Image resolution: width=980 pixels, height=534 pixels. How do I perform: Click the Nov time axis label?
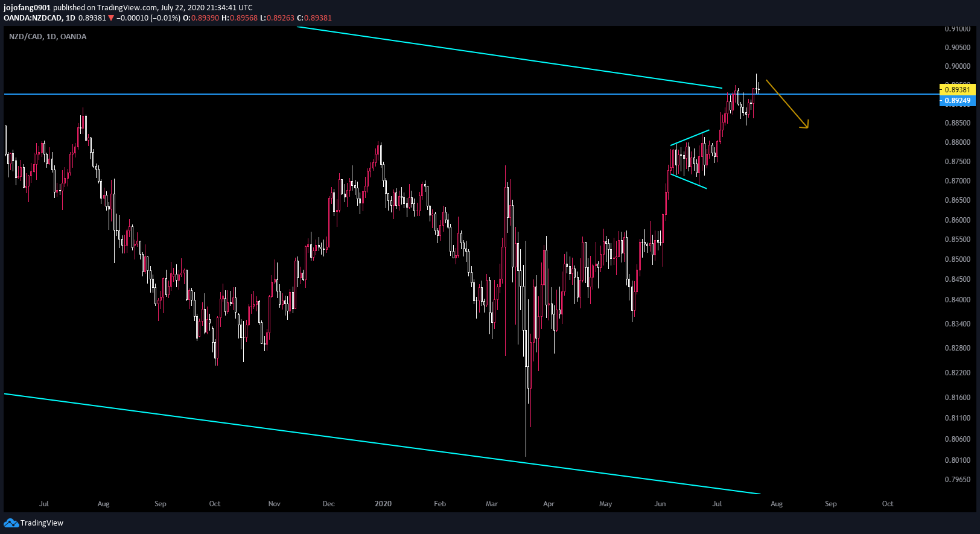pos(275,504)
